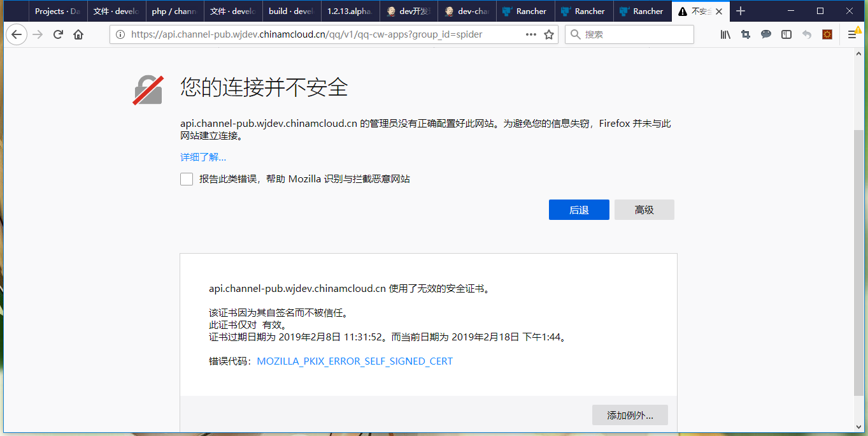Screen dimensions: 868x436
Task: Click the search magnifier icon
Action: click(x=575, y=34)
